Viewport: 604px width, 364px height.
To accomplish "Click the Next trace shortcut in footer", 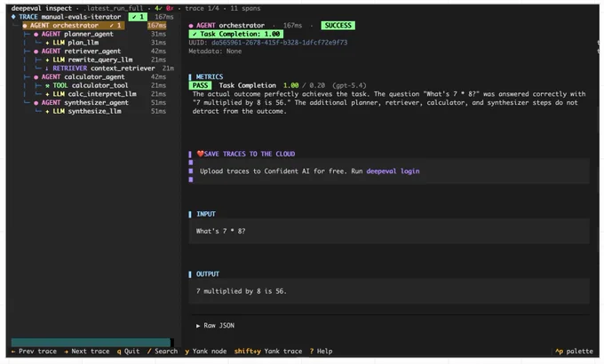I will [x=87, y=352].
